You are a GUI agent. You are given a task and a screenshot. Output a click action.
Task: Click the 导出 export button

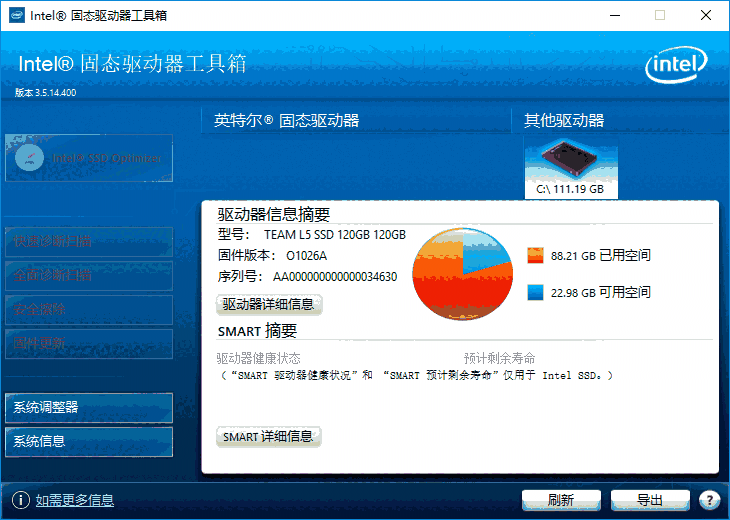pyautogui.click(x=650, y=500)
